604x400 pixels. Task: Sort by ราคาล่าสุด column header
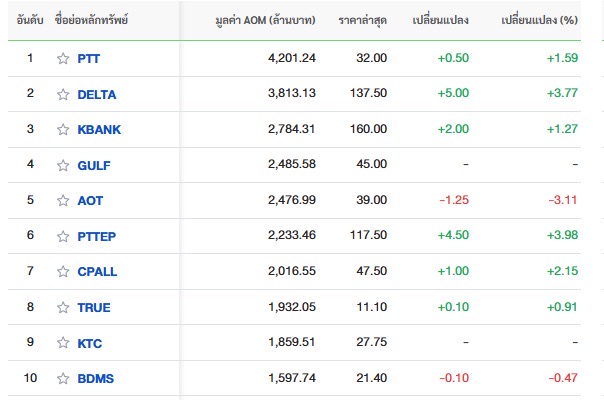pos(362,20)
